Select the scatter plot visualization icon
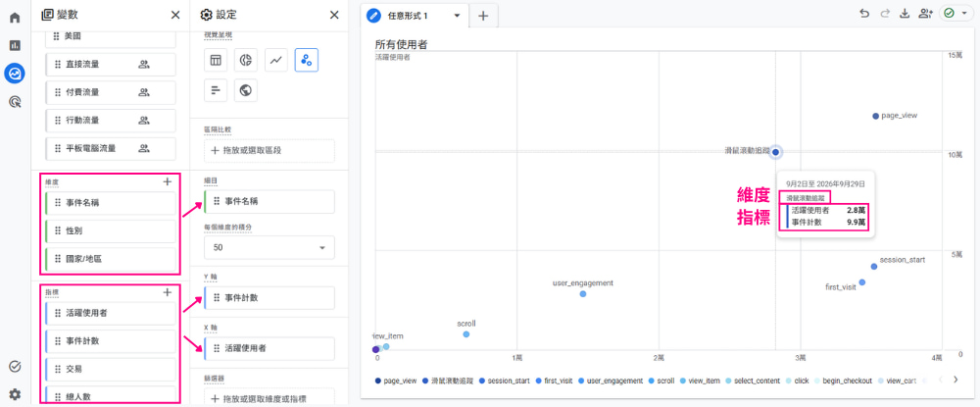980x407 pixels. click(x=306, y=60)
